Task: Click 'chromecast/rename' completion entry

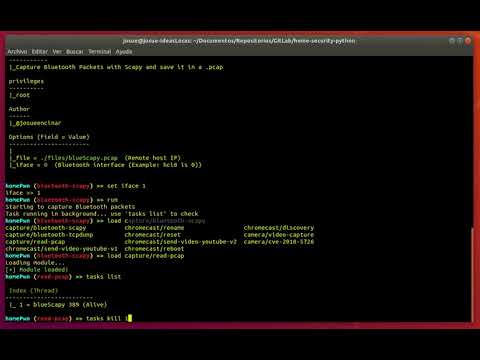Action: coord(154,228)
